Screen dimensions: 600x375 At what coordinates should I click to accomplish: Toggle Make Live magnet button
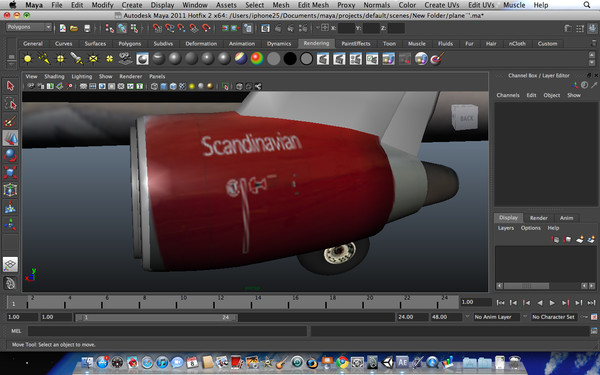pos(207,28)
